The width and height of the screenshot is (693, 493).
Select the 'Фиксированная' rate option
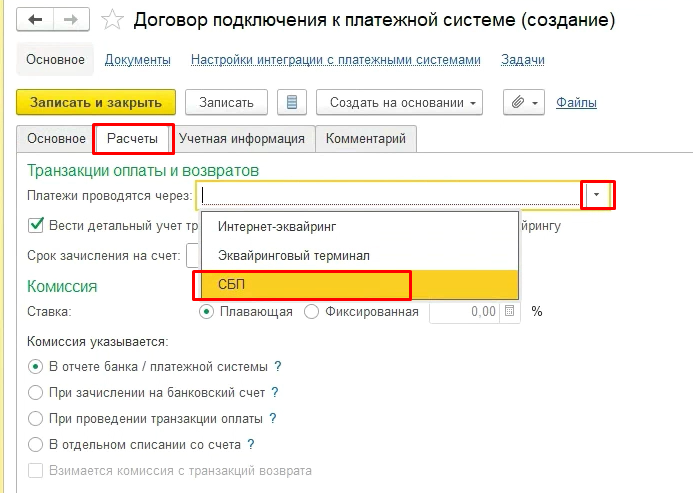(x=312, y=312)
